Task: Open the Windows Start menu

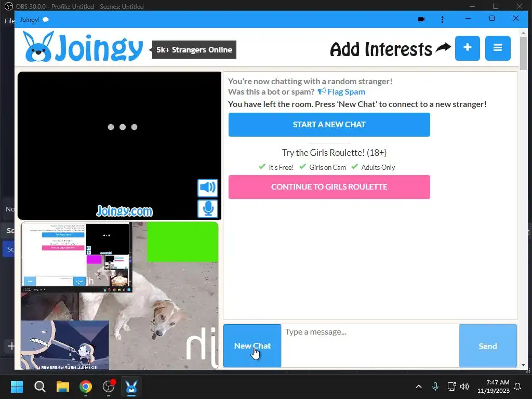Action: point(17,387)
